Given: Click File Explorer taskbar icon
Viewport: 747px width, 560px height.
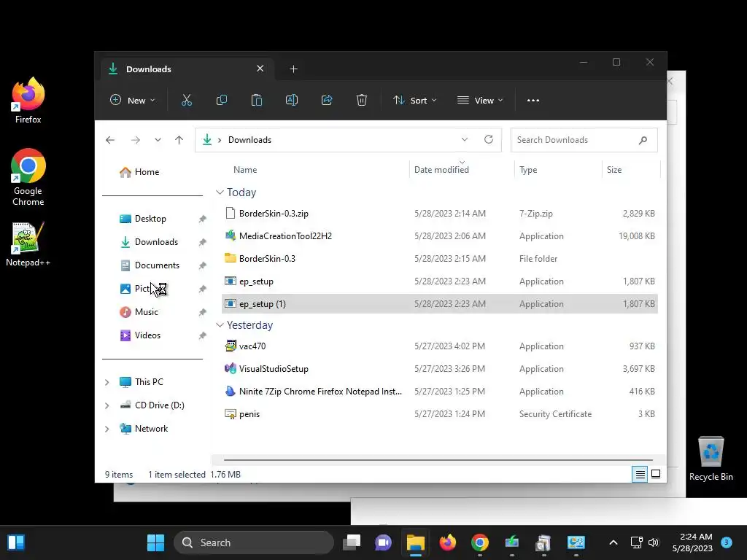Looking at the screenshot, I should click(x=415, y=542).
